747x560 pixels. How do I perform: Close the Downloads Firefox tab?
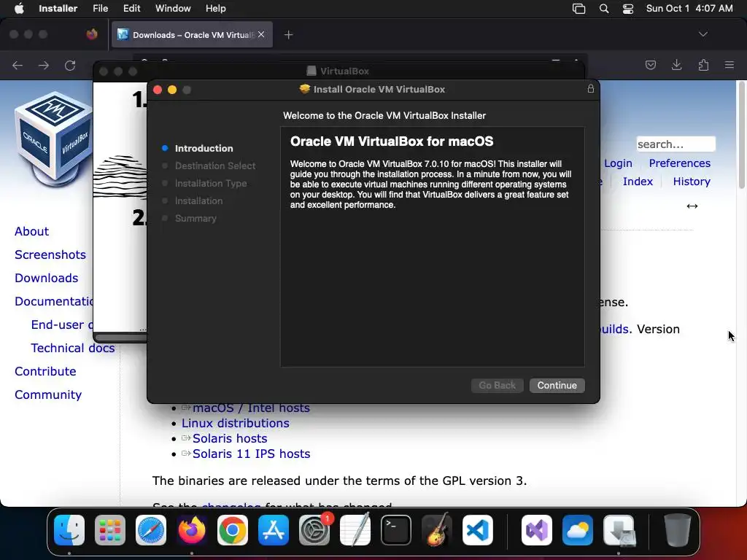click(x=261, y=34)
